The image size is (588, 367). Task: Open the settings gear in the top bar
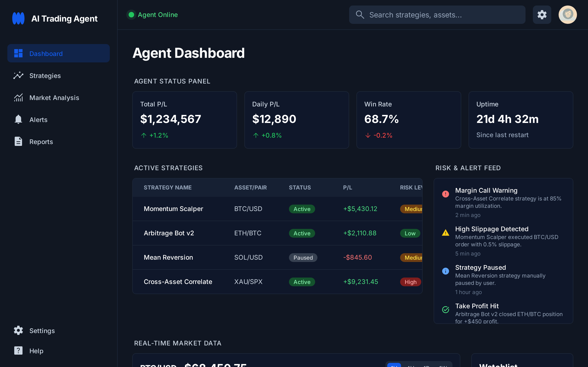click(x=542, y=14)
